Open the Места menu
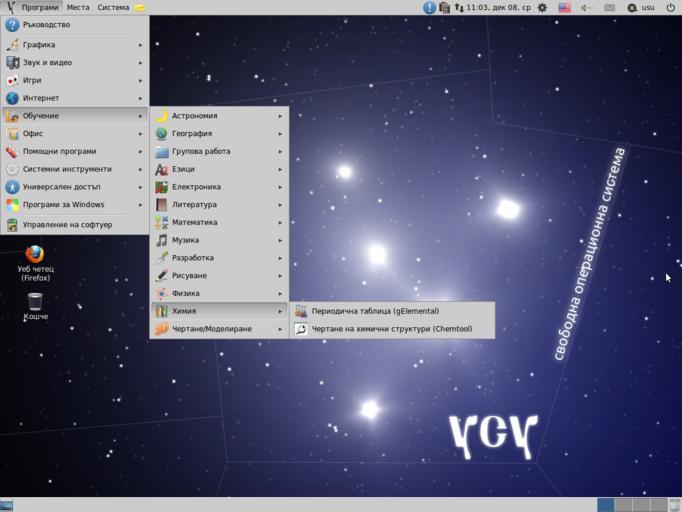The width and height of the screenshot is (682, 512). click(x=78, y=7)
